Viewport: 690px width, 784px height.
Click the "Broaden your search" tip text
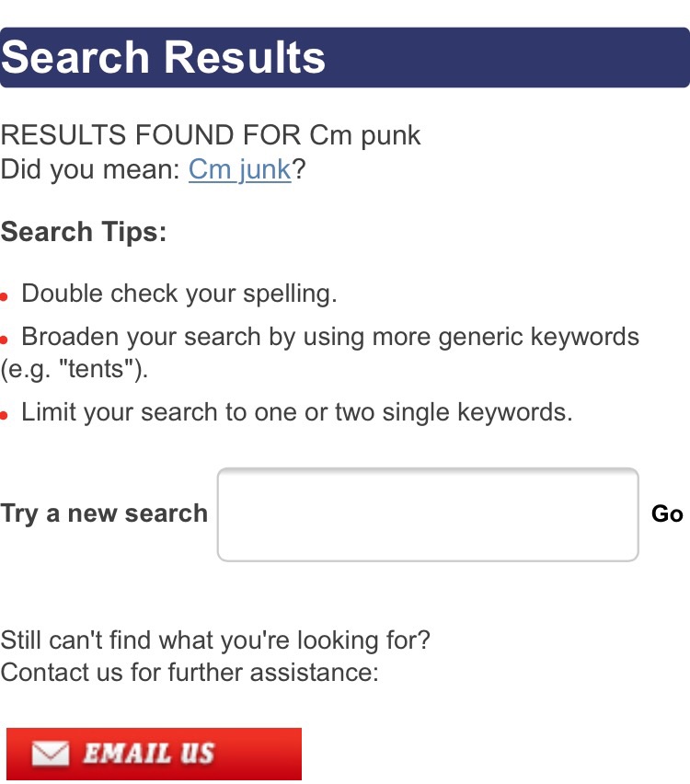[330, 337]
